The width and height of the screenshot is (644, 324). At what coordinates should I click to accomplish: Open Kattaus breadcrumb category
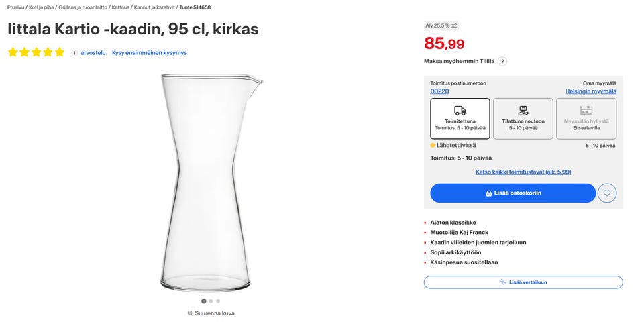(x=119, y=7)
